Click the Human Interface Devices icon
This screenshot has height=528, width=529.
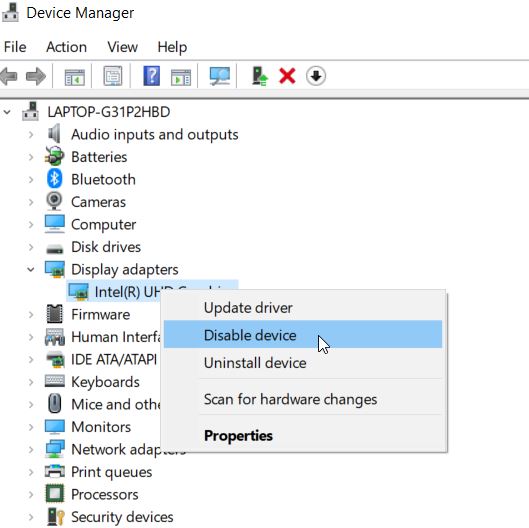(55, 337)
